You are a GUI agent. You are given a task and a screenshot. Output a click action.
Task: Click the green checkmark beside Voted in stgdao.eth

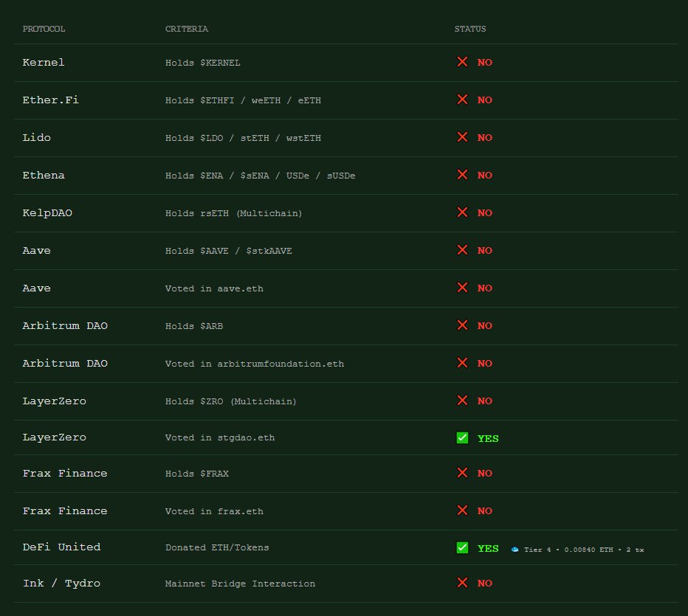click(x=462, y=438)
